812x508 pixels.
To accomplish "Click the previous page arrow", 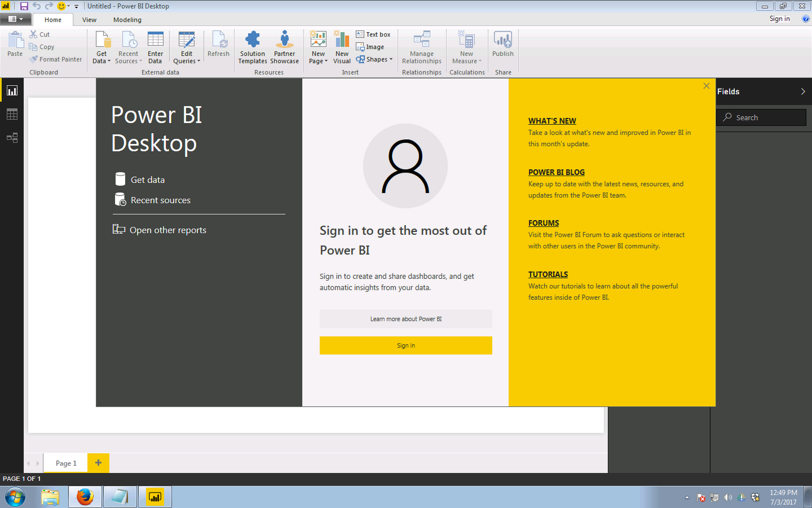I will (28, 463).
